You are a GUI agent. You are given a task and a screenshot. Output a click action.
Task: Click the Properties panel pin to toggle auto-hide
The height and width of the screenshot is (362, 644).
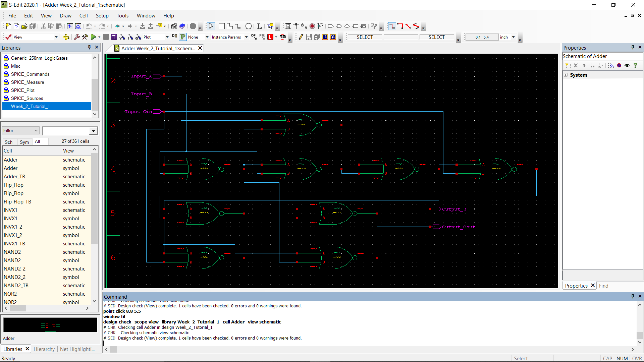633,48
